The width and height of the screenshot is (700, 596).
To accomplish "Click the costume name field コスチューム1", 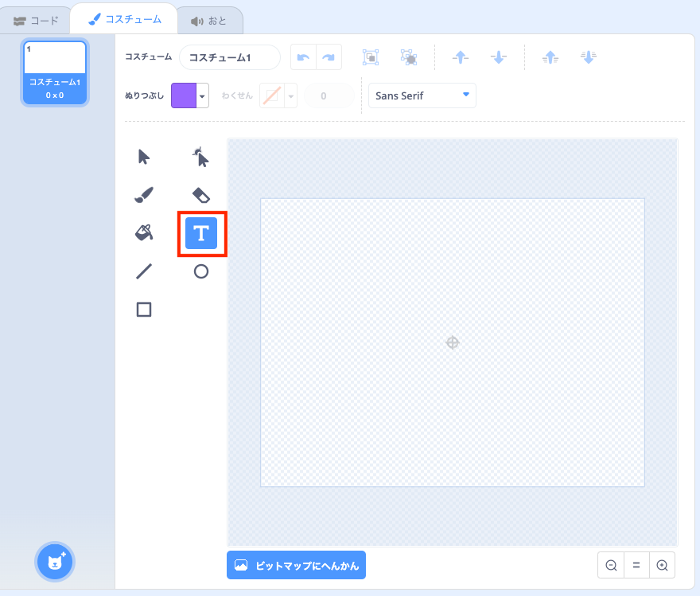I will tap(230, 57).
